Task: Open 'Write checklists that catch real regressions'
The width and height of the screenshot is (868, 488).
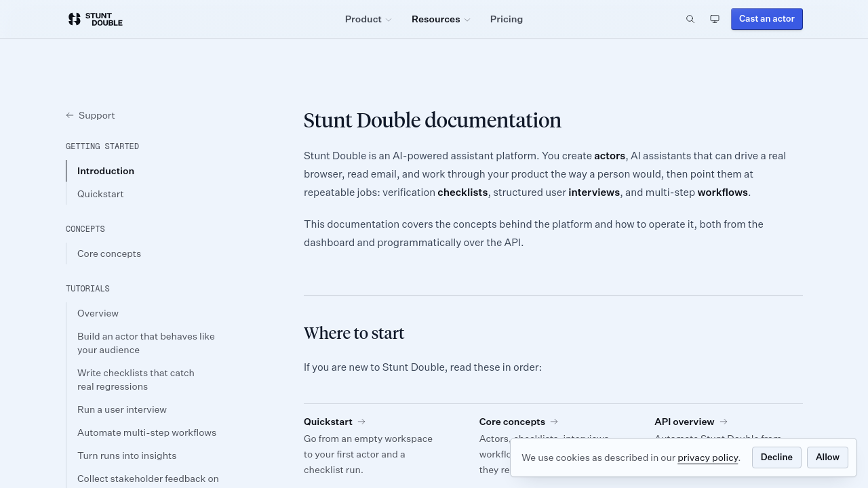Action: 136,380
